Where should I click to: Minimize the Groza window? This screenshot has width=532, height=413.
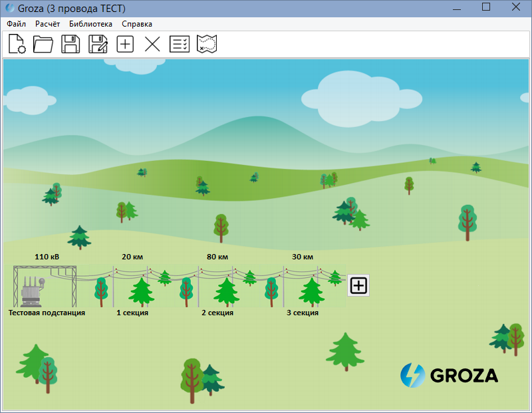(456, 7)
